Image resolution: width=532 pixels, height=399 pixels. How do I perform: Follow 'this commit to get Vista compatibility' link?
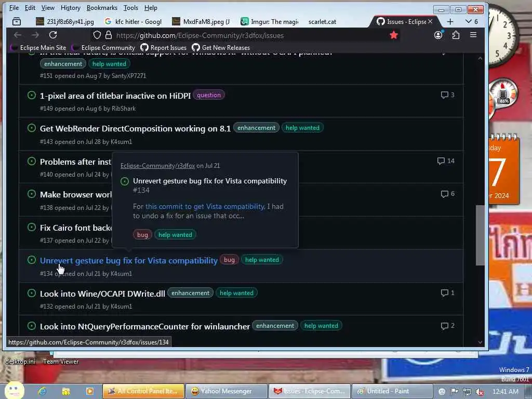pos(205,206)
